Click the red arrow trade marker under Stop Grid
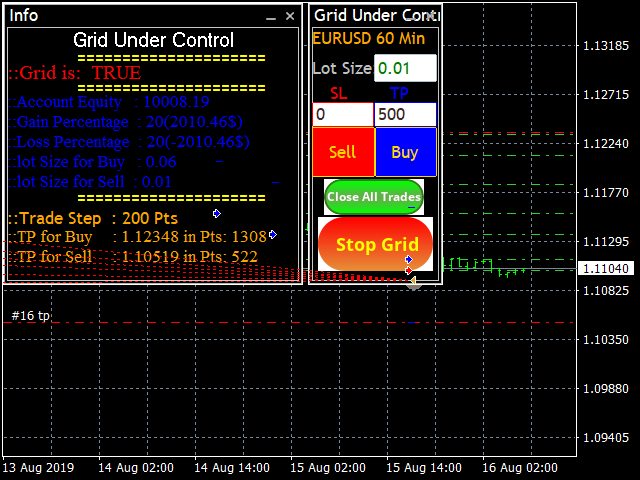 tap(409, 270)
